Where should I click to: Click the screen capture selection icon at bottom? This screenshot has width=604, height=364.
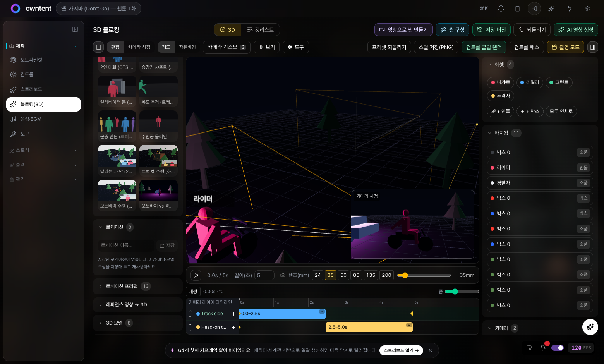pos(529,348)
